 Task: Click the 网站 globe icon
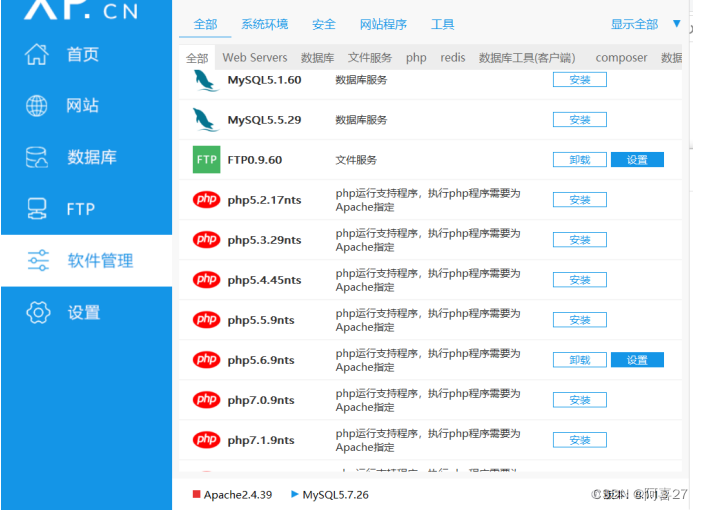tap(36, 106)
